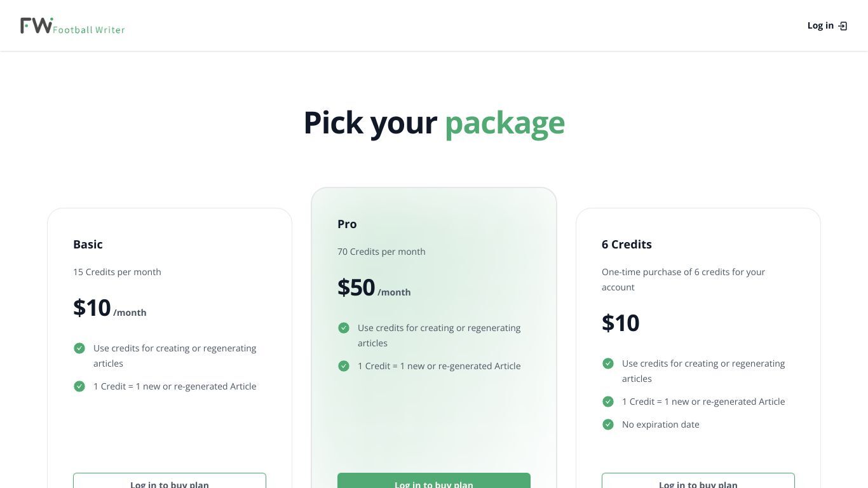Select the 6 Credits plan title
This screenshot has height=488, width=868.
pyautogui.click(x=627, y=245)
